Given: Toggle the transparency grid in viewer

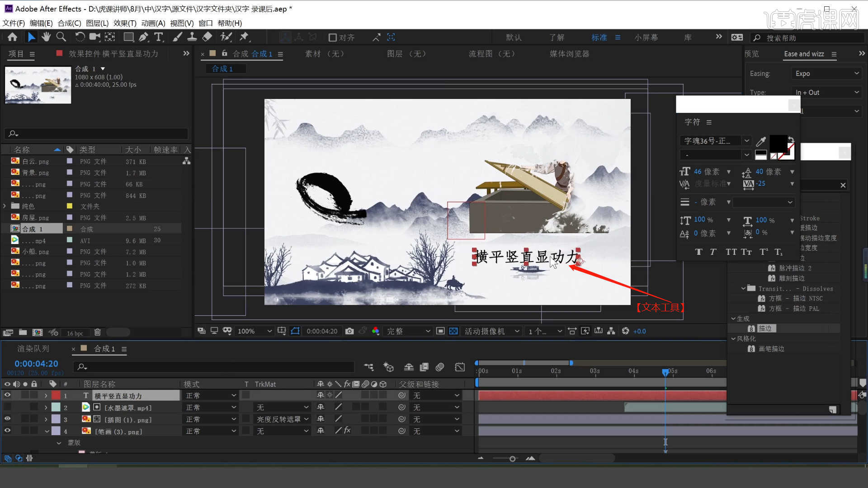Looking at the screenshot, I should [x=453, y=331].
